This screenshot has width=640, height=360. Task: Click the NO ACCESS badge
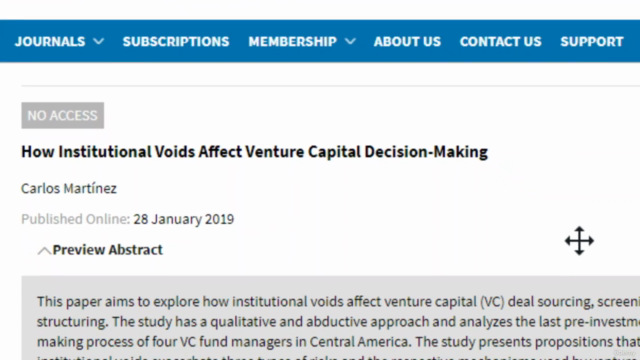pyautogui.click(x=62, y=116)
